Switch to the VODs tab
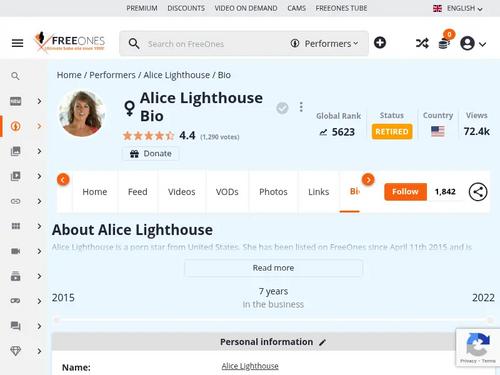 [227, 192]
